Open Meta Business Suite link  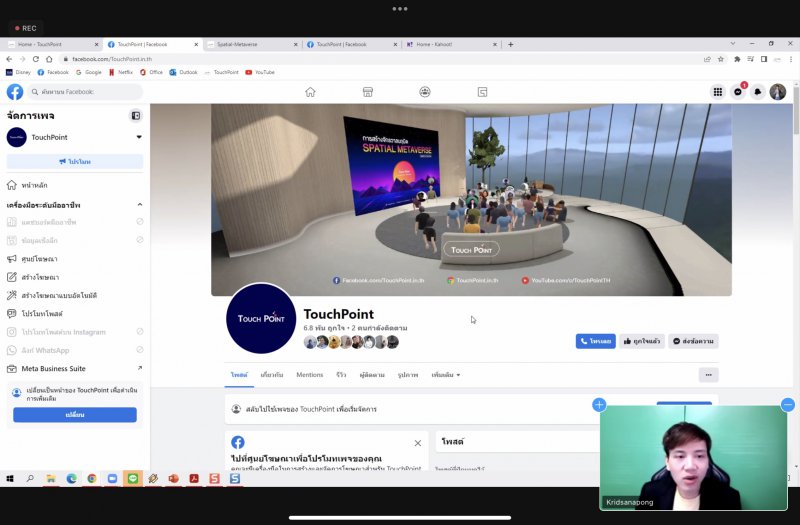75,368
